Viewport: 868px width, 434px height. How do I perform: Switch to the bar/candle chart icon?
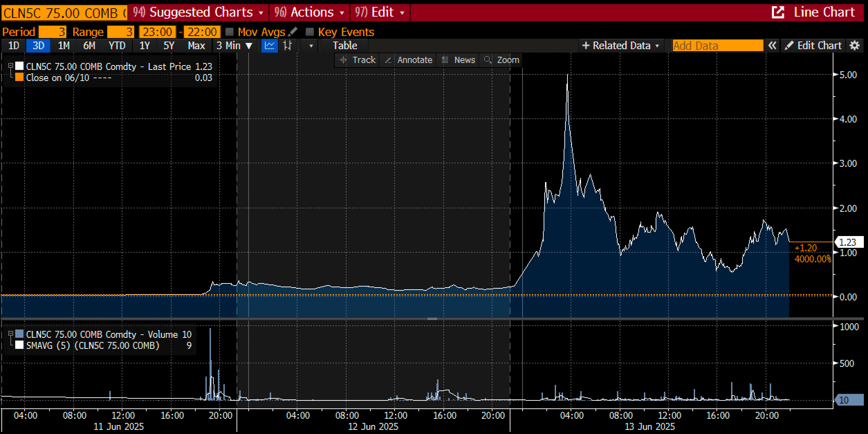point(287,46)
